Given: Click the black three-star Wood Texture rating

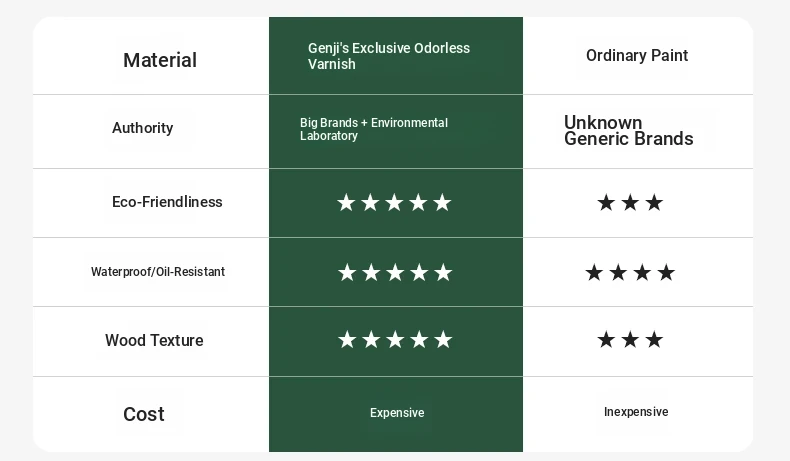Looking at the screenshot, I should tap(630, 340).
